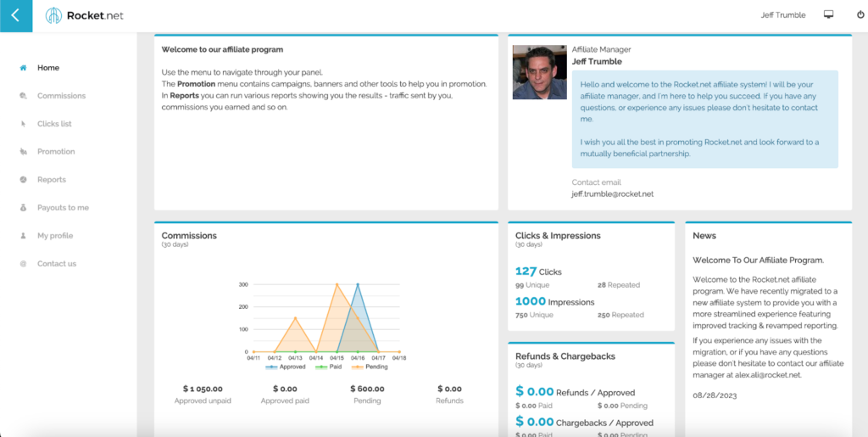Click the Rocket.net logo
Viewport: 868px width, 437px height.
tap(84, 15)
